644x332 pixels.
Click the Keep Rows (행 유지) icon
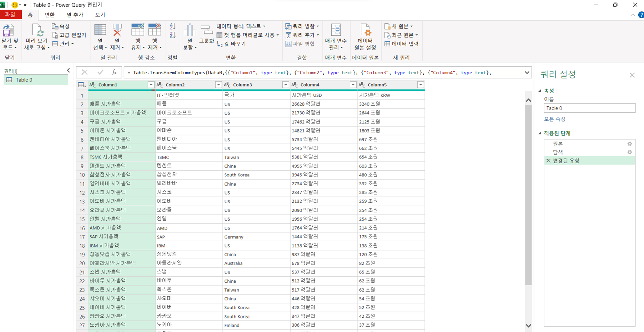pyautogui.click(x=138, y=30)
